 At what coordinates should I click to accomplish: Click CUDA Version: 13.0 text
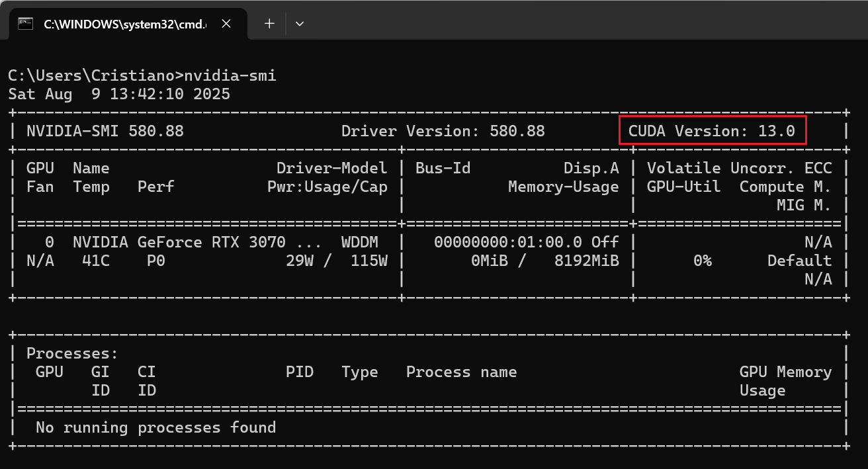click(712, 131)
